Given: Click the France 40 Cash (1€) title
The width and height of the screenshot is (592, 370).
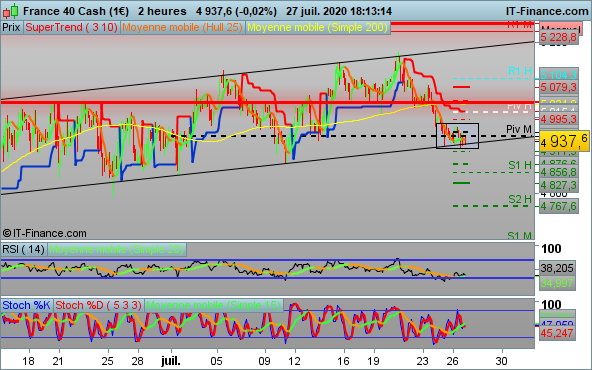Looking at the screenshot, I should tap(76, 11).
